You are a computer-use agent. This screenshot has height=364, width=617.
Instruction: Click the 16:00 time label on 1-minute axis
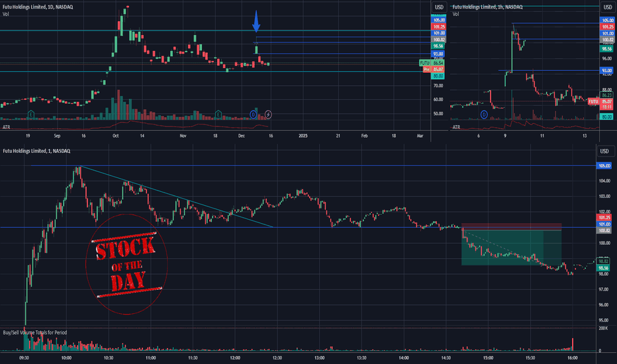573,357
